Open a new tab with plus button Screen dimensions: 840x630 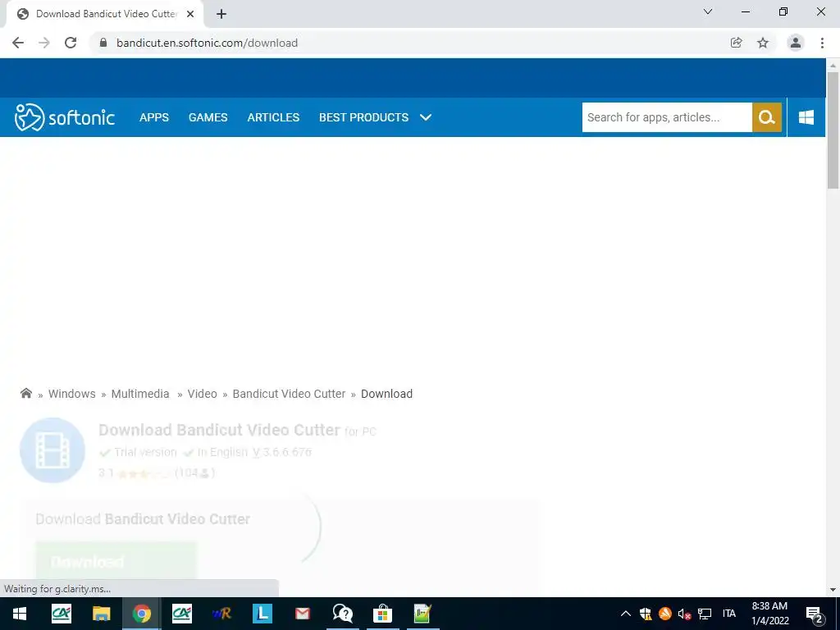coord(221,14)
